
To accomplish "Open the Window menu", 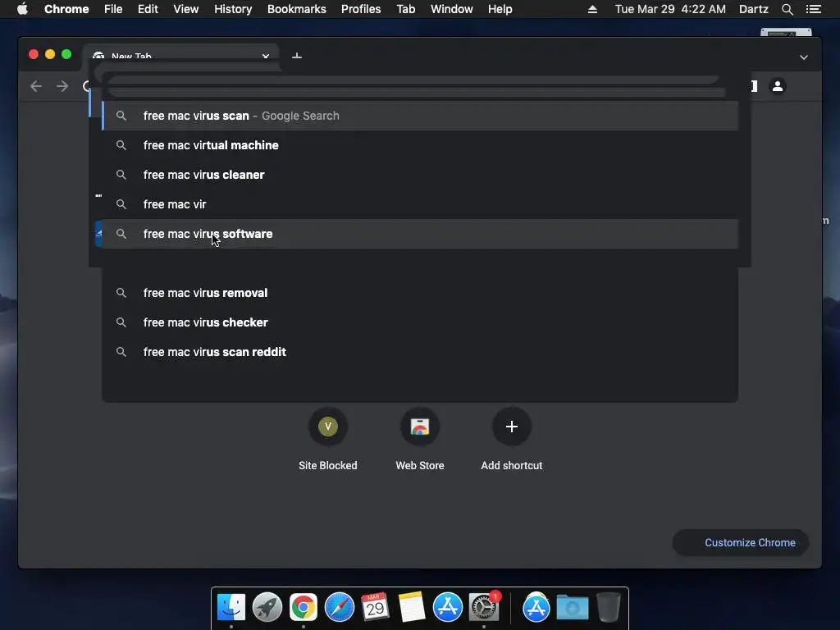I will click(452, 9).
